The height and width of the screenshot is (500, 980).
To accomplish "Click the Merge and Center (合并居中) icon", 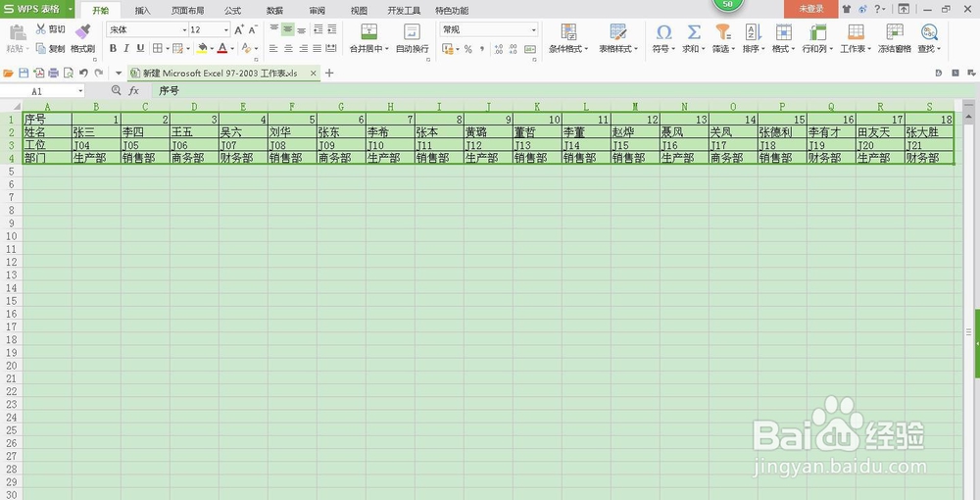I will pyautogui.click(x=369, y=32).
